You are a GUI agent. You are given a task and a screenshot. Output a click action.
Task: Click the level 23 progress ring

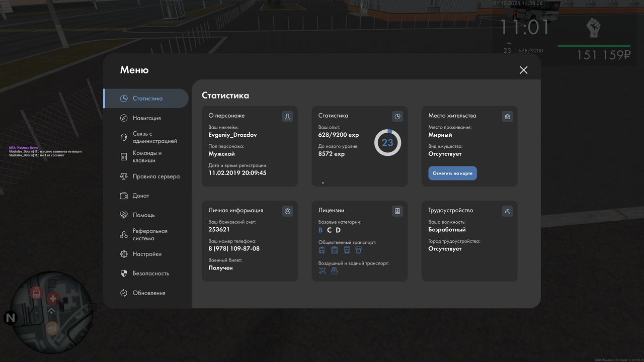(387, 142)
